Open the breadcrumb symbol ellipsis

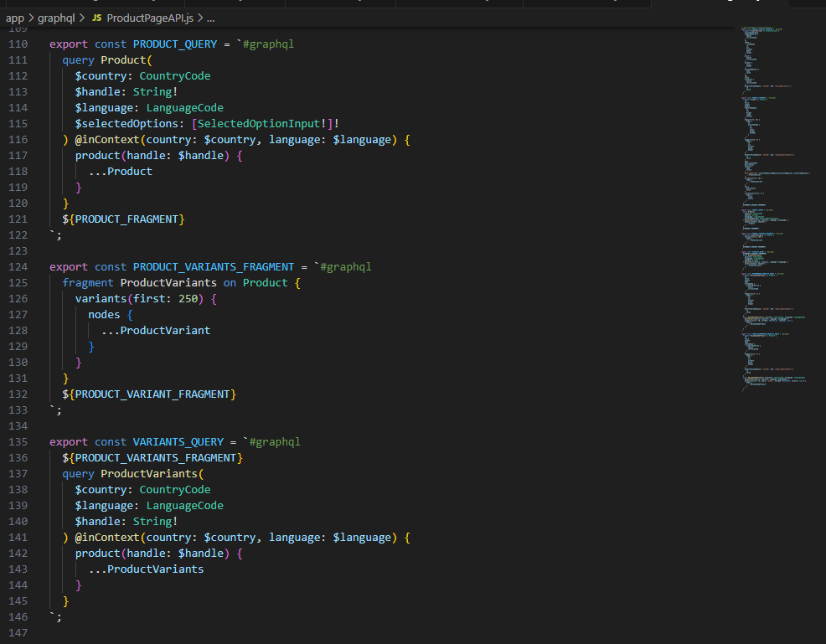click(211, 18)
